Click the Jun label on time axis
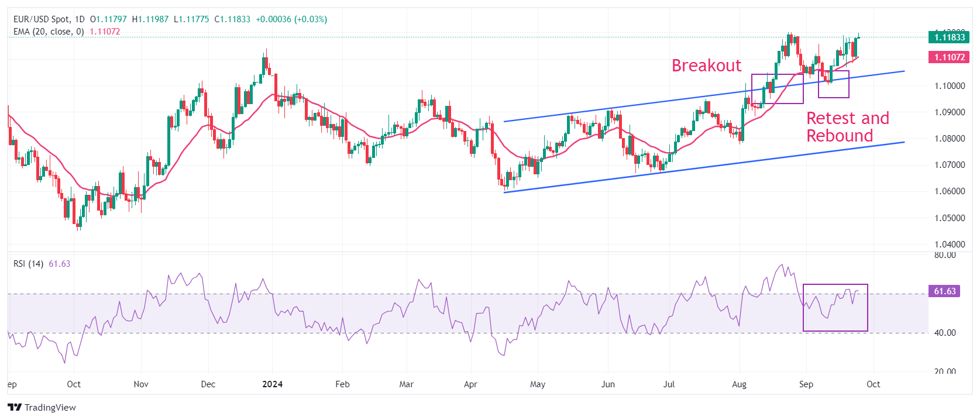The height and width of the screenshot is (420, 980). (x=608, y=384)
